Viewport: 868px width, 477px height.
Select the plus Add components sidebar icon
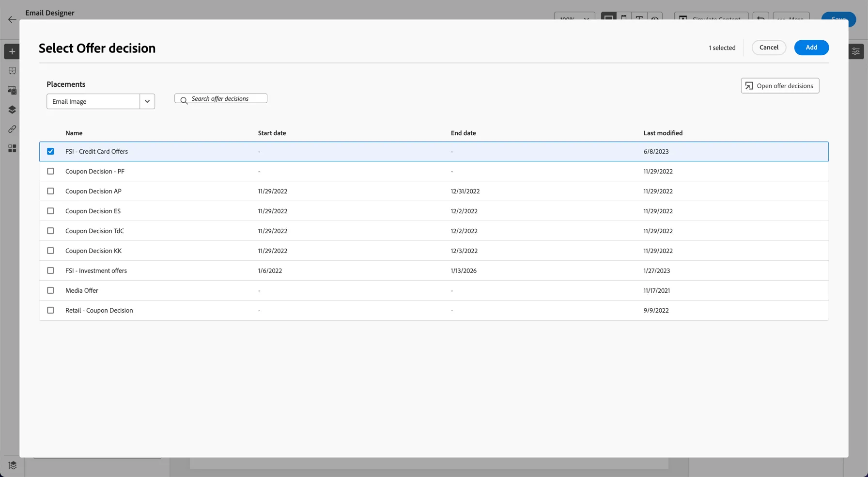pos(12,51)
